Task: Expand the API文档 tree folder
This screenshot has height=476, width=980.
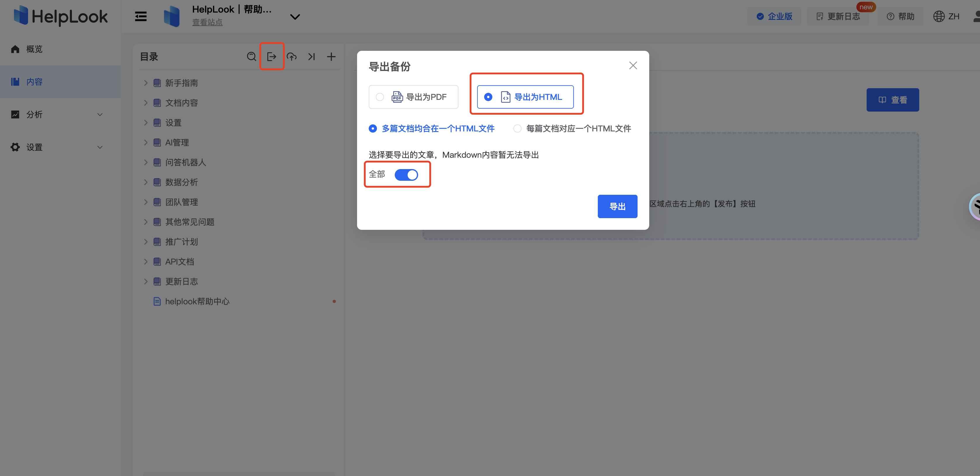Action: (146, 262)
